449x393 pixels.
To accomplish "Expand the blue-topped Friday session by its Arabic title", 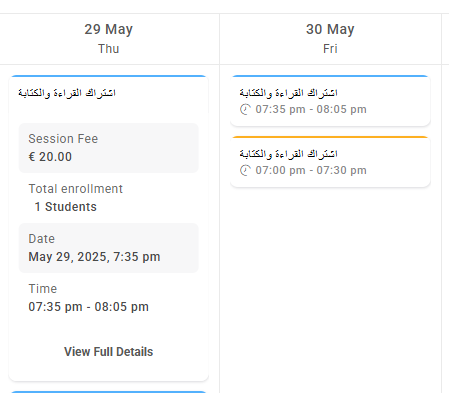I will point(289,93).
